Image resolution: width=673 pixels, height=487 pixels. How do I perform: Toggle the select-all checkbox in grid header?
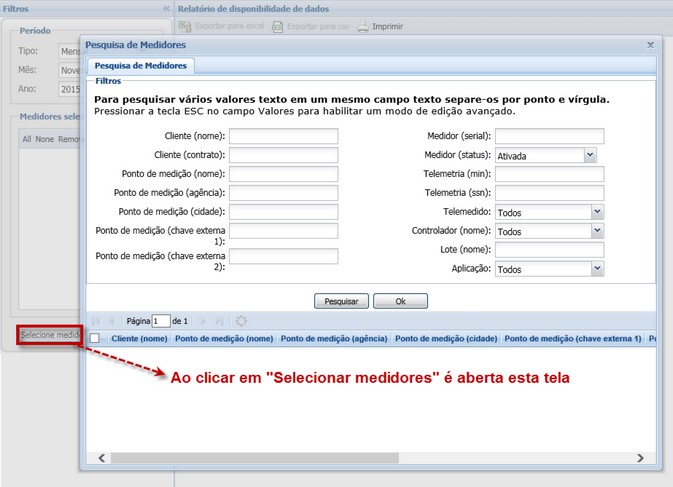tap(96, 339)
